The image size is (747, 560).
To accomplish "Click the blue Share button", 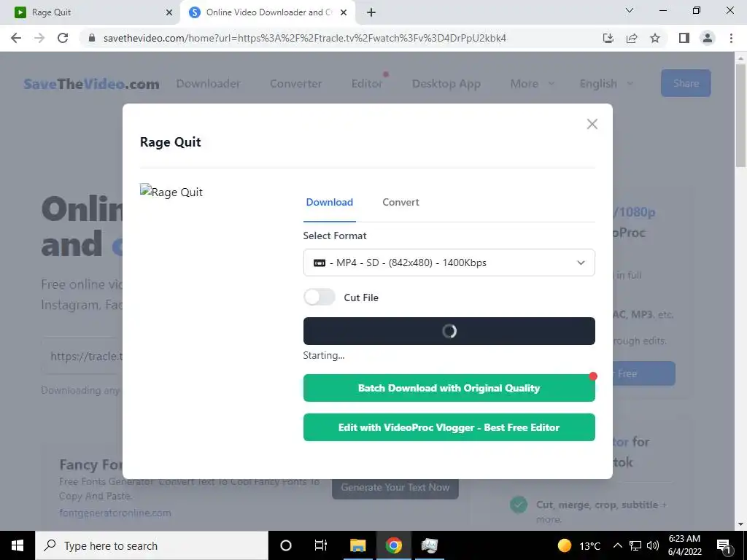I will pyautogui.click(x=686, y=83).
